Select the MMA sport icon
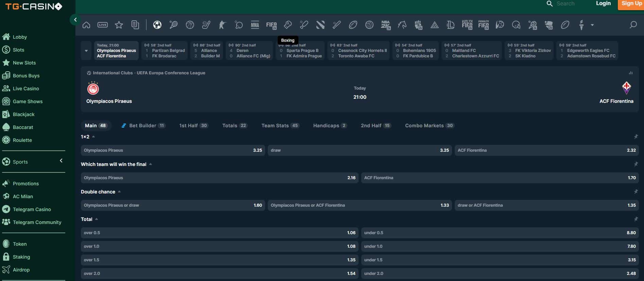Viewport: 644px width, 281px height. click(255, 25)
